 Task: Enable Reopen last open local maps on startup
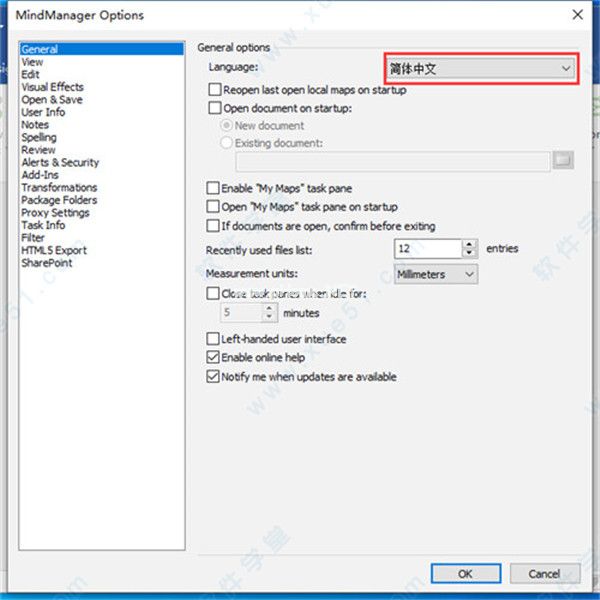tap(215, 90)
